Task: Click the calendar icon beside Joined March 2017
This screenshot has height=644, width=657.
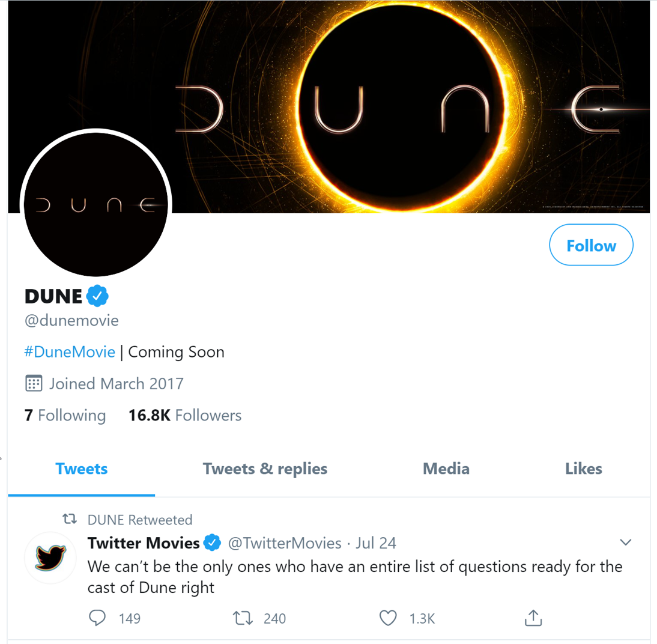Action: [x=34, y=383]
